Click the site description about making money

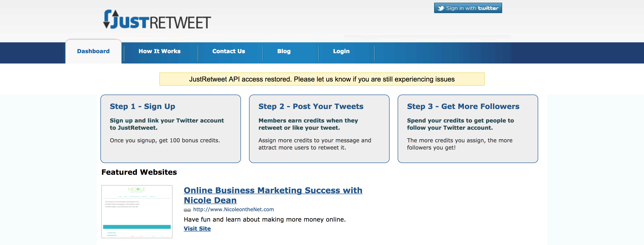pos(265,220)
